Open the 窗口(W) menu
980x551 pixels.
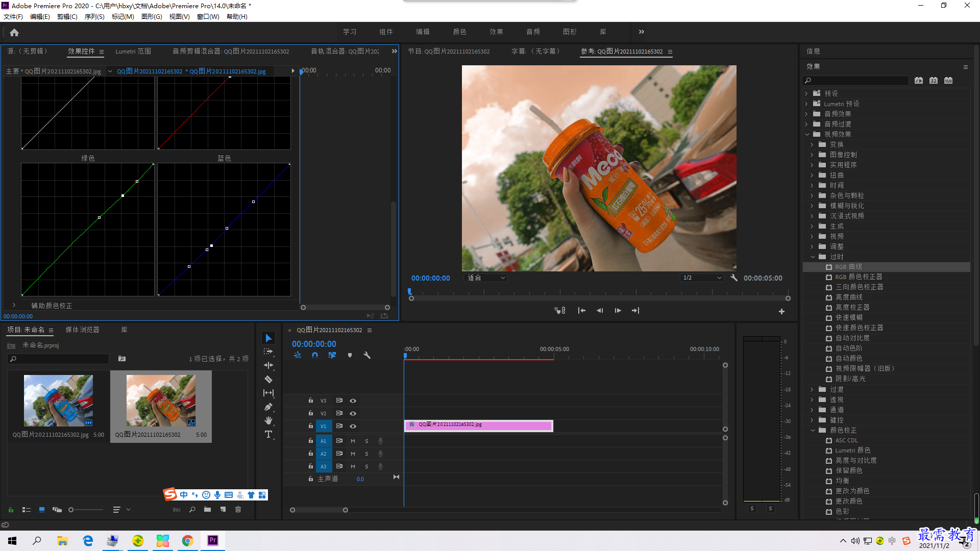point(208,17)
